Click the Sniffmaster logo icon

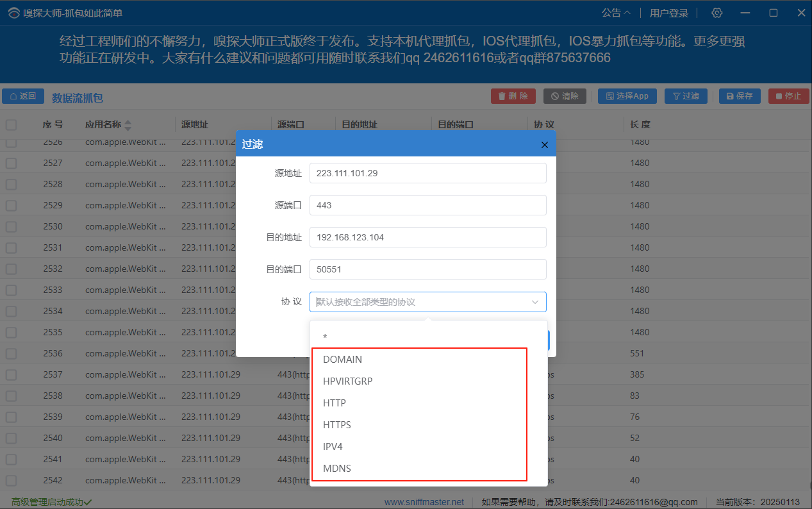tap(13, 13)
